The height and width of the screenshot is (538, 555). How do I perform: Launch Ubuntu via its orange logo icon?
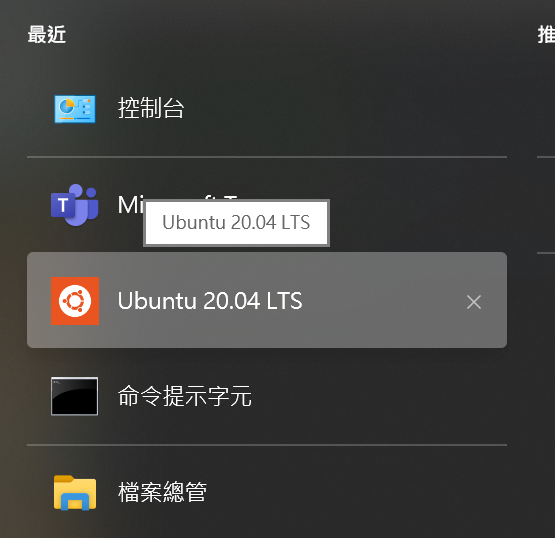point(75,301)
